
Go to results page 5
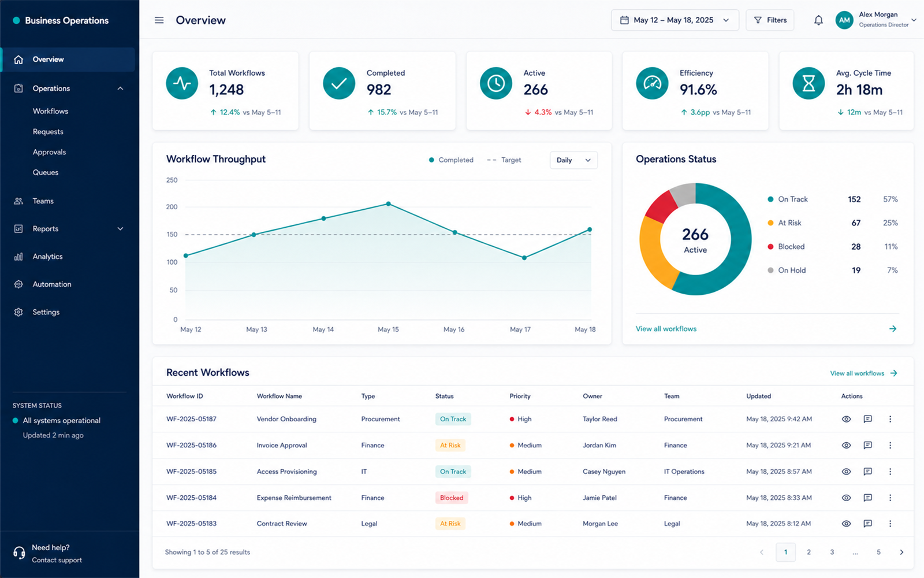point(878,553)
